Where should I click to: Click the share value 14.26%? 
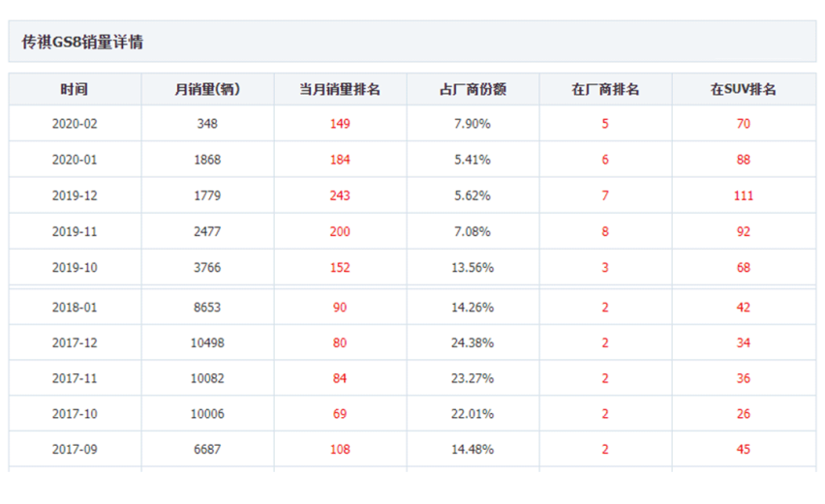[473, 308]
